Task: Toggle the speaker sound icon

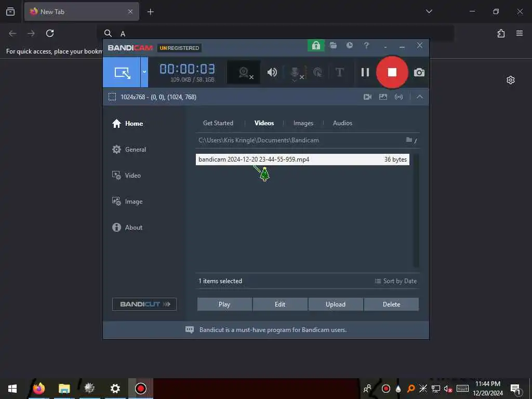Action: click(272, 72)
